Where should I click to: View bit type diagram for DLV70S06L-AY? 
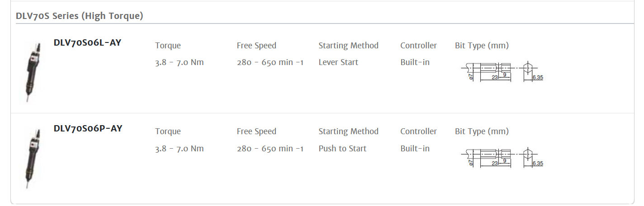502,72
